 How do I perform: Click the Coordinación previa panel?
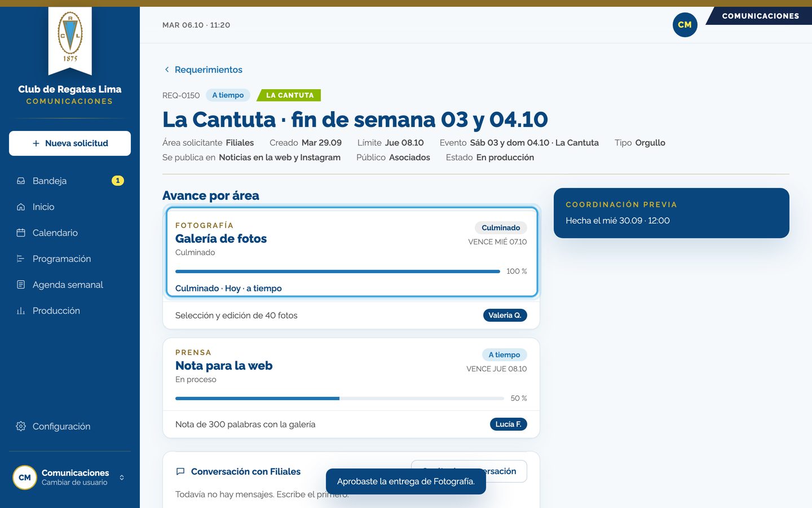[x=672, y=213]
